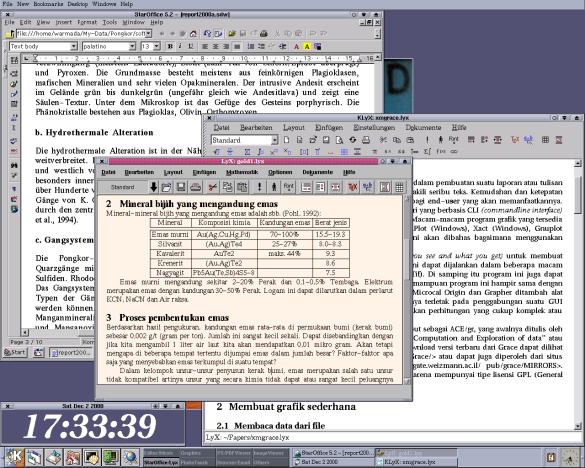
Task: Click the terminal monitor icon in KDE panel
Action: pos(110,456)
